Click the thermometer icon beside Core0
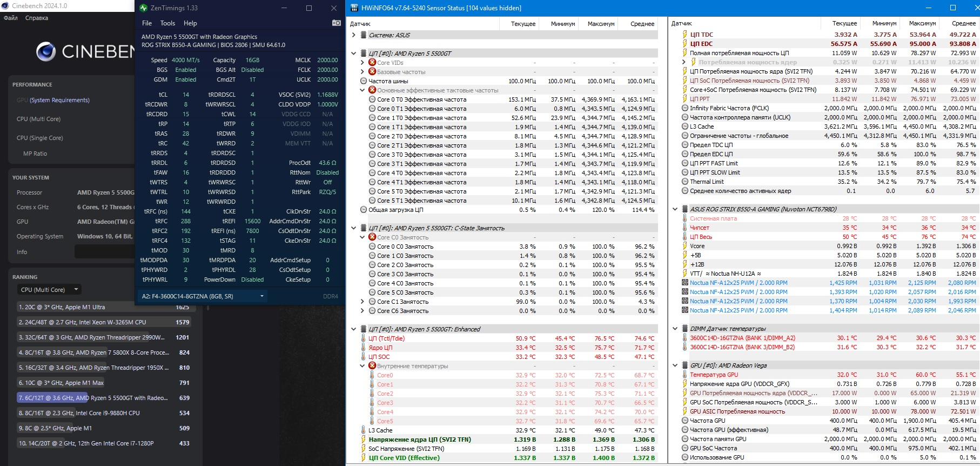The width and height of the screenshot is (980, 466). point(372,375)
